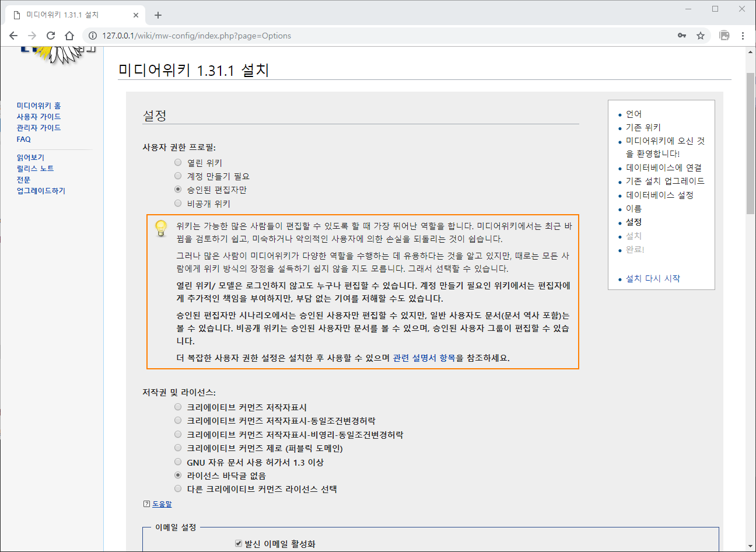Click the 설정 section heading

[x=155, y=116]
